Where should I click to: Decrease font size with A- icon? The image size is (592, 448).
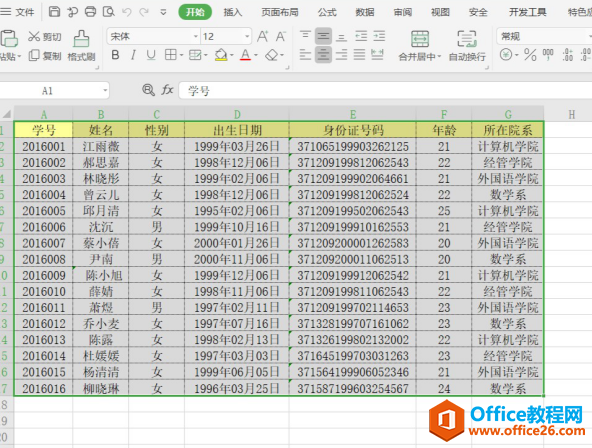[281, 36]
